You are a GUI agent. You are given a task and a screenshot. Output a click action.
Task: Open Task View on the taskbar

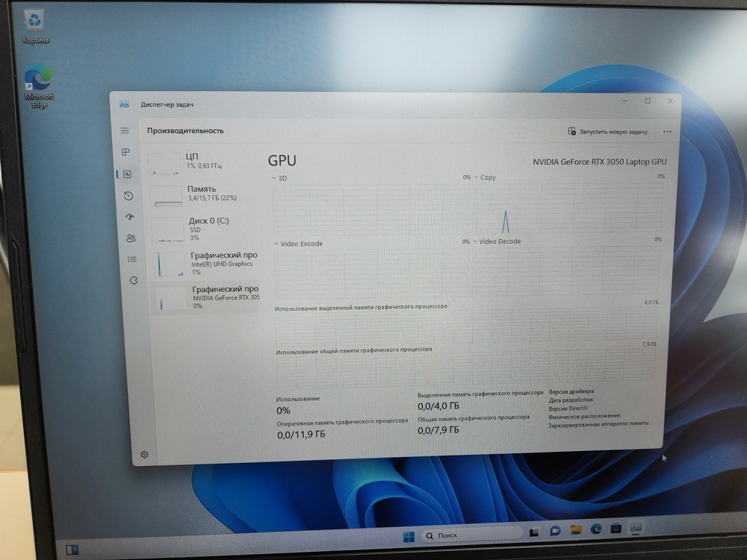coord(534,532)
